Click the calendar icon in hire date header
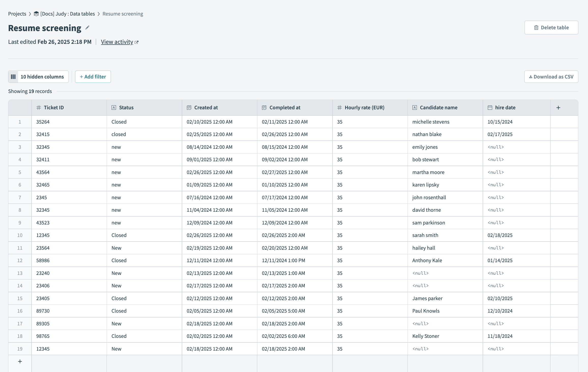588x372 pixels. click(x=489, y=108)
